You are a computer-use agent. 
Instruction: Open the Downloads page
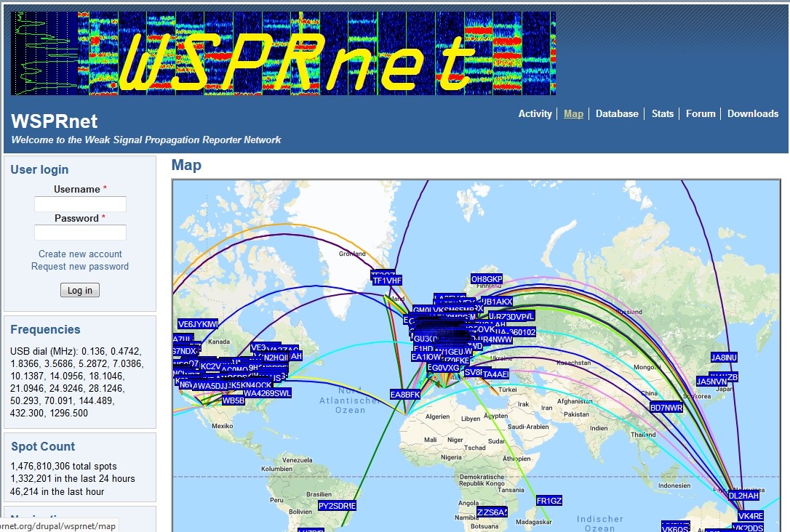point(753,113)
